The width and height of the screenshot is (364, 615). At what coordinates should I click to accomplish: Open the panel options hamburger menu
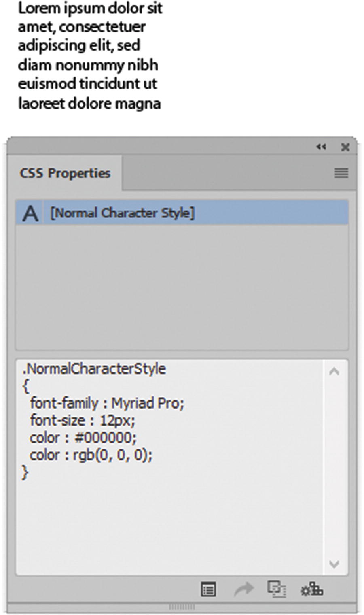click(341, 173)
